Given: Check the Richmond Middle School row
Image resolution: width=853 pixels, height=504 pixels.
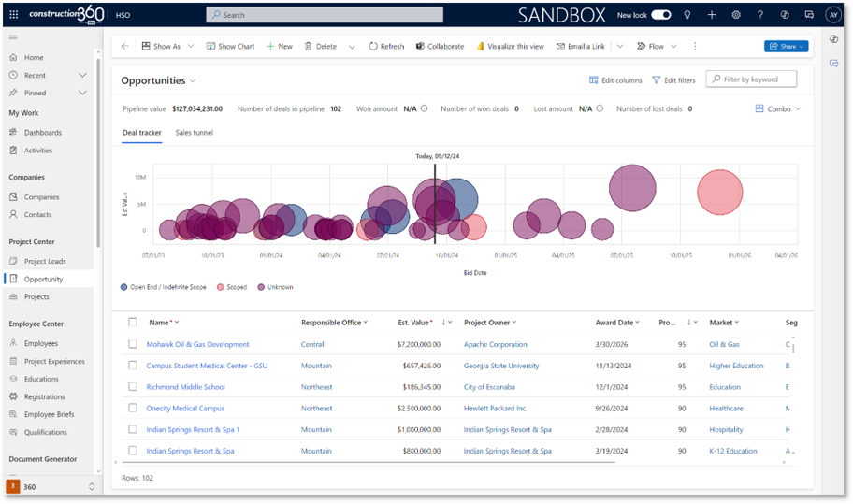Looking at the screenshot, I should coord(132,386).
